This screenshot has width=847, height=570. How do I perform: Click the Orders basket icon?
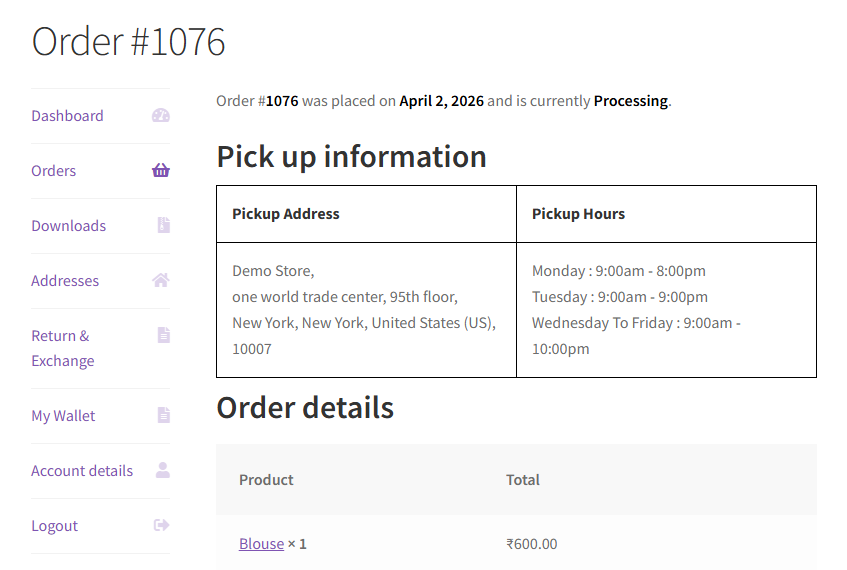[161, 171]
